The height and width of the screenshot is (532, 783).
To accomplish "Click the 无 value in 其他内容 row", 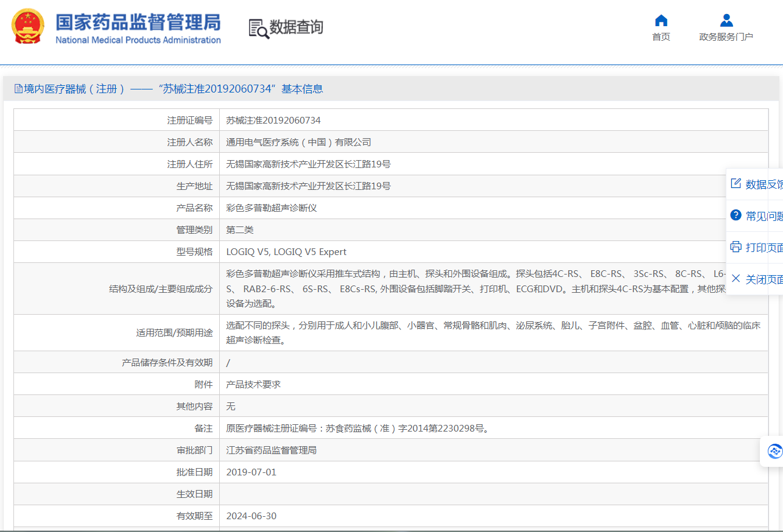I will point(231,407).
